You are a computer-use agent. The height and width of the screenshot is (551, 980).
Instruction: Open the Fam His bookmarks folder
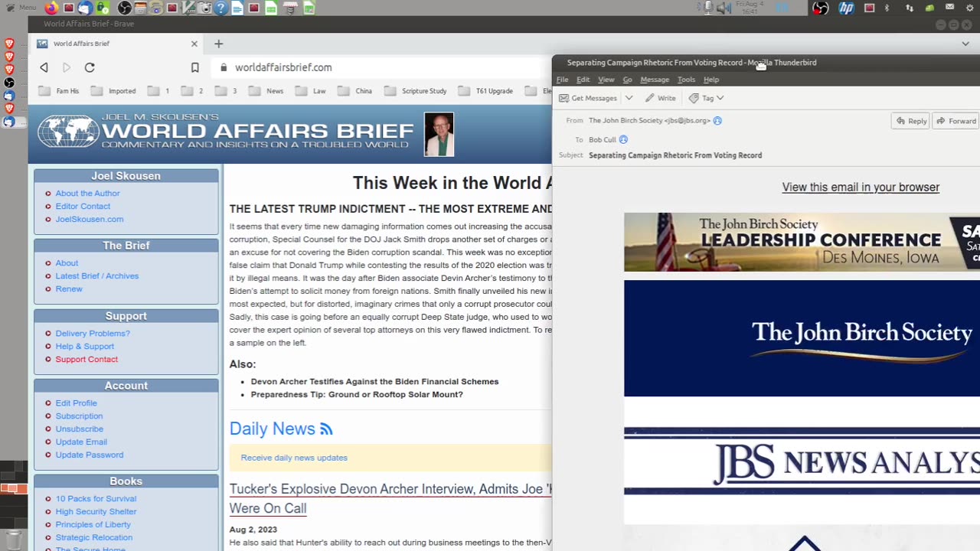59,91
